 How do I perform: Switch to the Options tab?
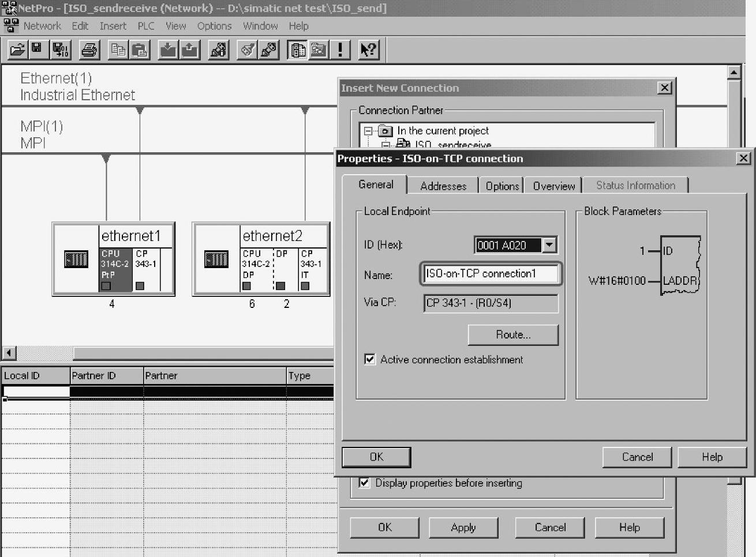pos(502,186)
